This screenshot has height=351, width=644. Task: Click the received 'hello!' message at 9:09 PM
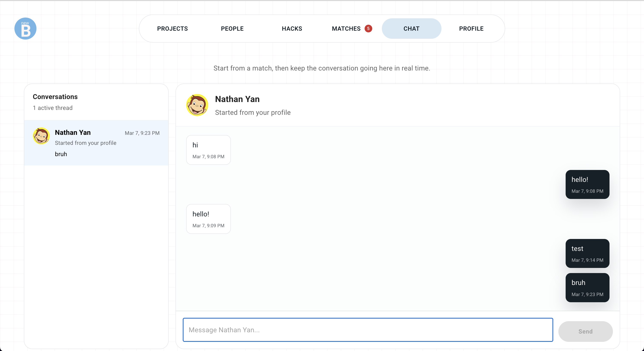click(x=208, y=219)
